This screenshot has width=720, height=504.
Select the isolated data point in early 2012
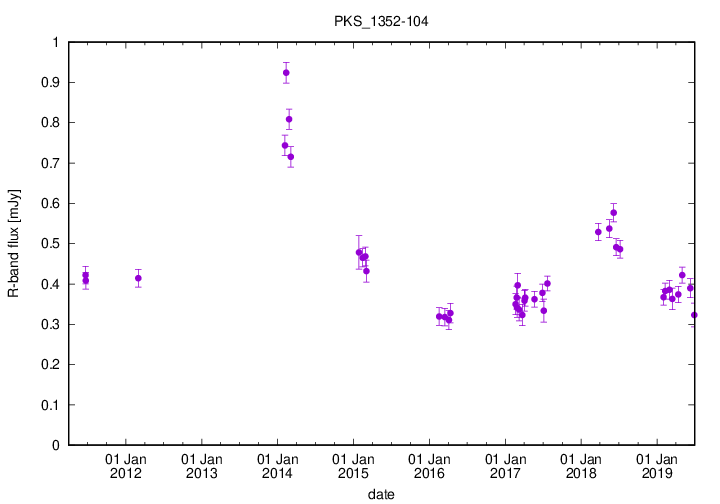click(x=138, y=278)
